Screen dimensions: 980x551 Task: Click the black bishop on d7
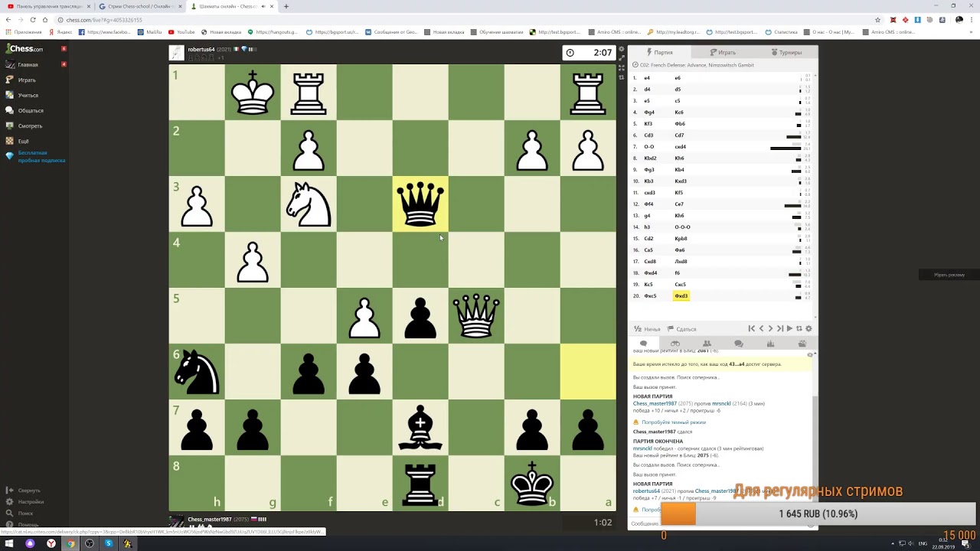click(x=420, y=427)
